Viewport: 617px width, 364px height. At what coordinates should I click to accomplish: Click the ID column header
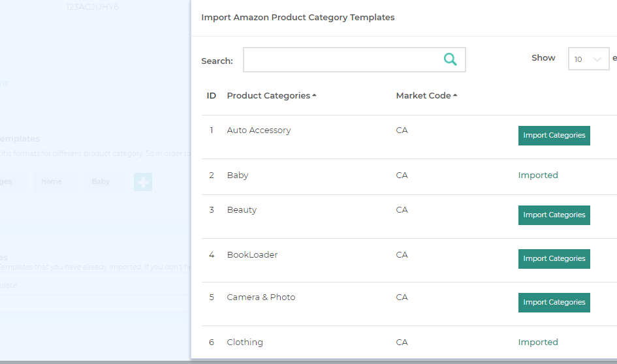click(x=212, y=95)
